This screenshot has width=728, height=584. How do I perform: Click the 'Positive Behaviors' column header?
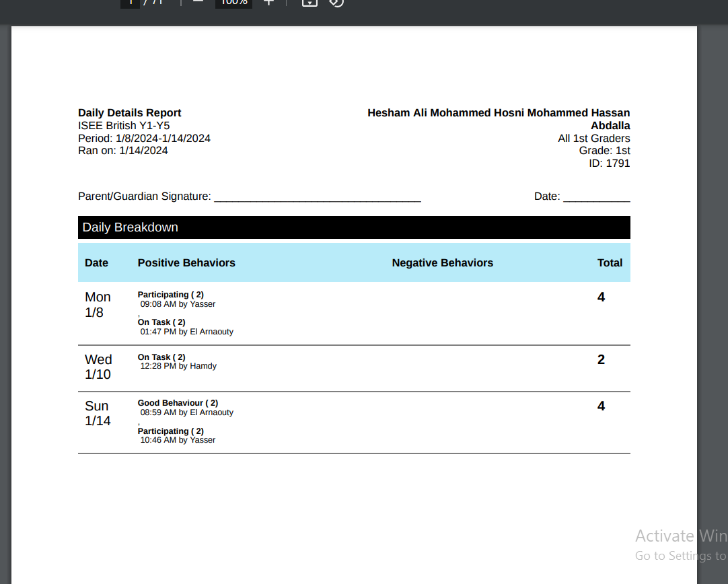tap(186, 263)
